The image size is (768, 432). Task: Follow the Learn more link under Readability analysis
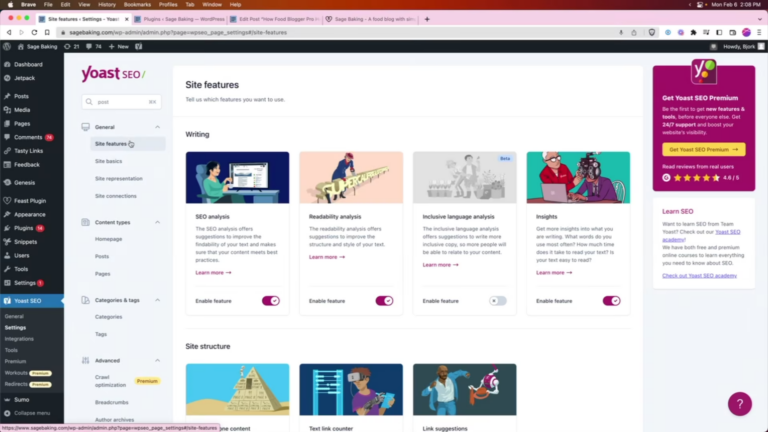click(x=326, y=257)
